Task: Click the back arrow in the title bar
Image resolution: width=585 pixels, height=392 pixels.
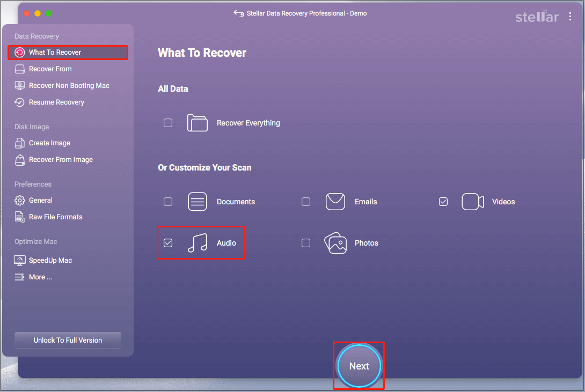Action: (x=238, y=13)
